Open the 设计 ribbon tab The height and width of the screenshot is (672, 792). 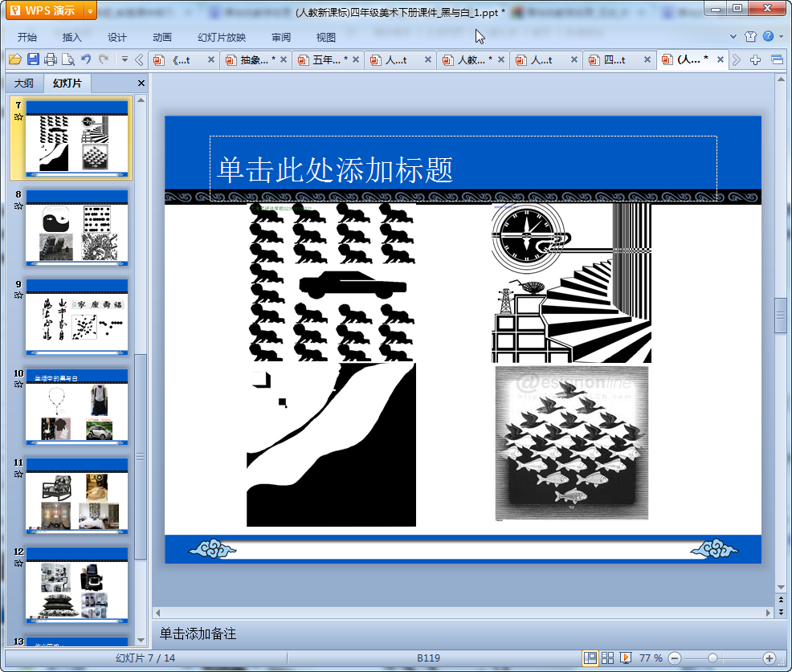[x=116, y=38]
